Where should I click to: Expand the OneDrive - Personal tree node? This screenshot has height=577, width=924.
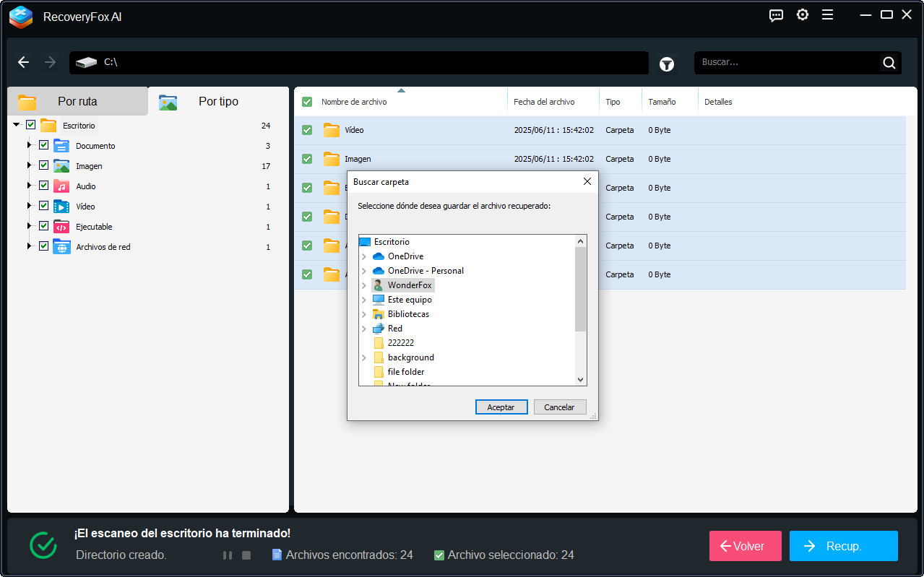point(363,271)
